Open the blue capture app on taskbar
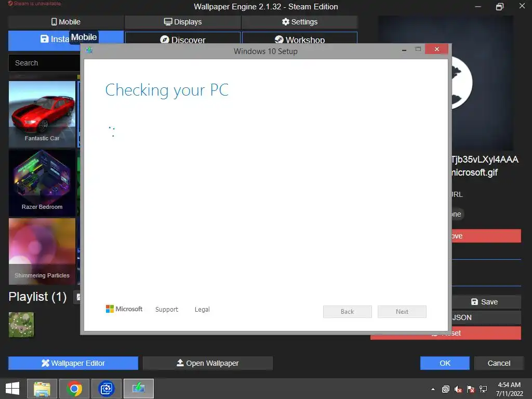Screen dimensions: 532x399 click(106, 389)
